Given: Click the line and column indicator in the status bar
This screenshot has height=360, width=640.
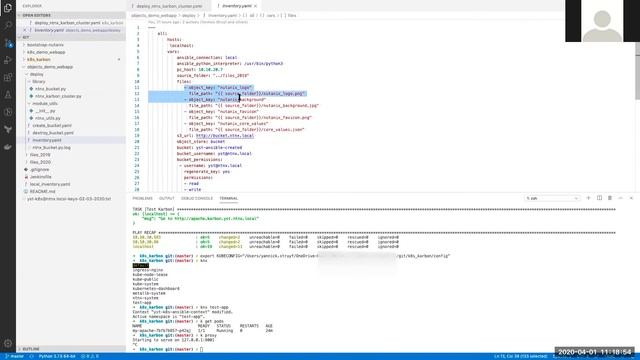Looking at the screenshot, I should coord(520,356).
